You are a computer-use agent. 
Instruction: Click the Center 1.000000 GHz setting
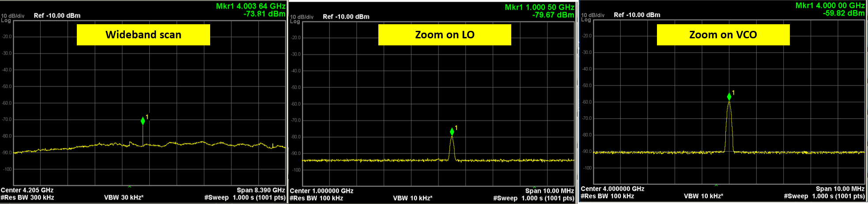321,191
